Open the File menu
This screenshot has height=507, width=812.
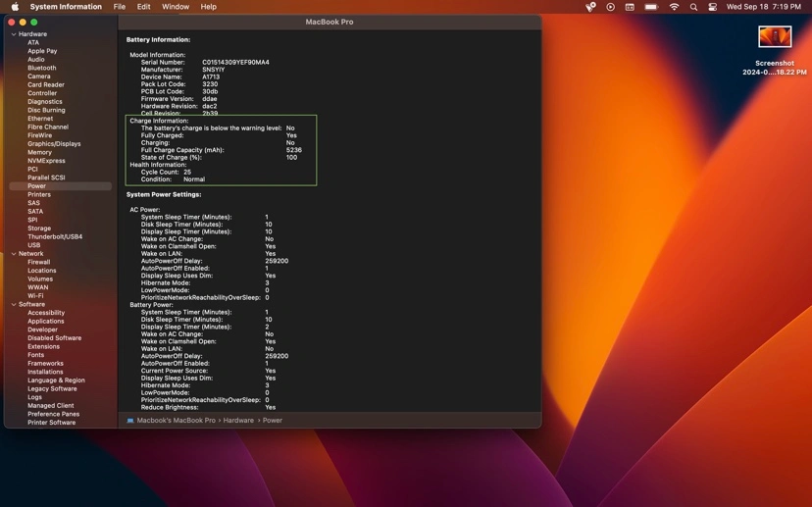(119, 7)
